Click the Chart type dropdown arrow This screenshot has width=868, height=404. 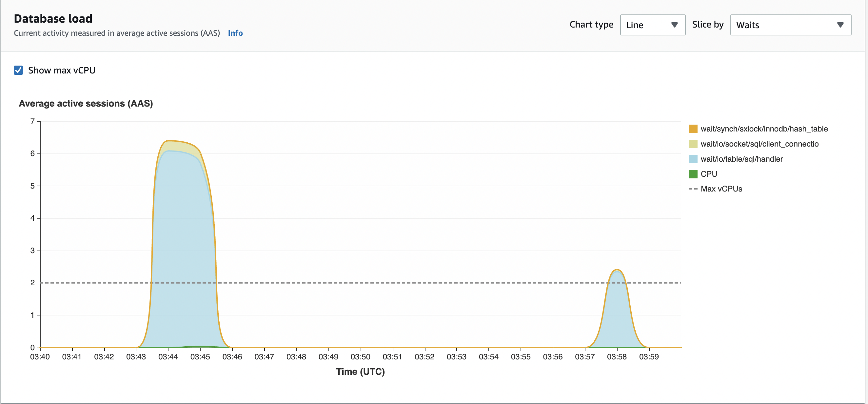tap(674, 25)
